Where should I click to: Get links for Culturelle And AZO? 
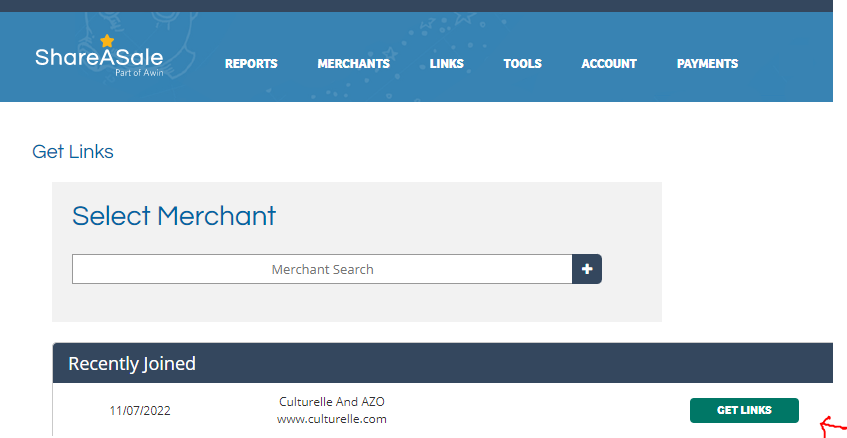point(744,410)
